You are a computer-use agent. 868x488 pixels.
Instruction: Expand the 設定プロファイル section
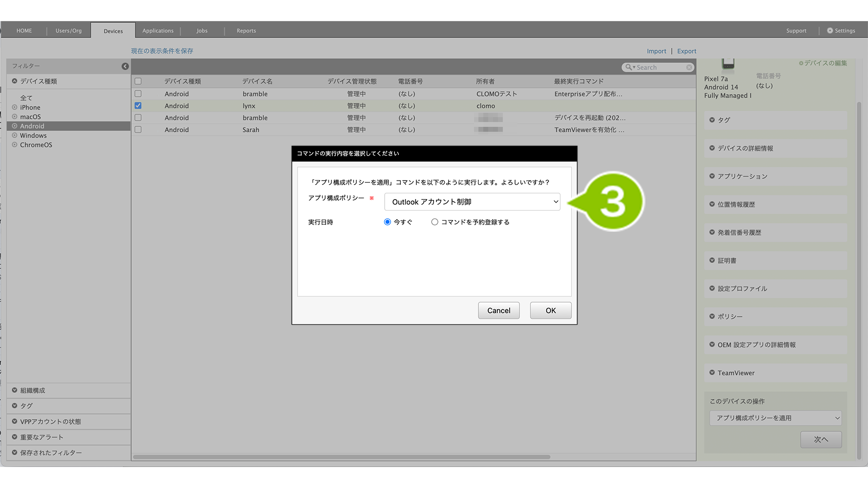pyautogui.click(x=775, y=288)
